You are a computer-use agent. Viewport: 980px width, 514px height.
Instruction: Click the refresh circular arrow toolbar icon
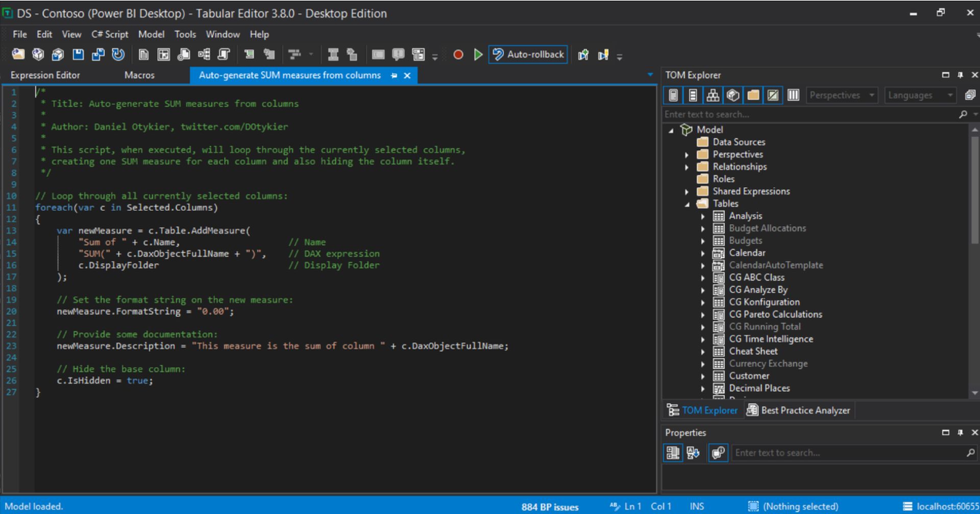[118, 55]
